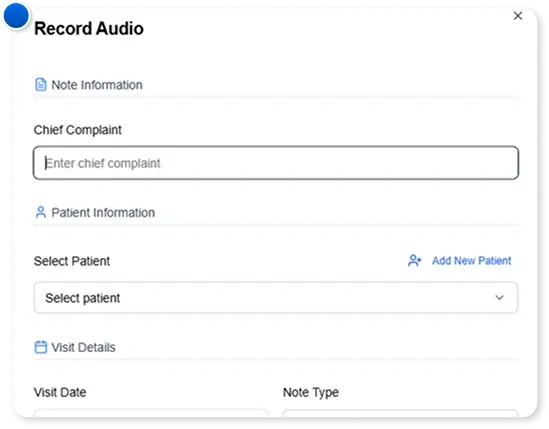549x429 pixels.
Task: Click the Select Patient label
Action: pyautogui.click(x=72, y=261)
